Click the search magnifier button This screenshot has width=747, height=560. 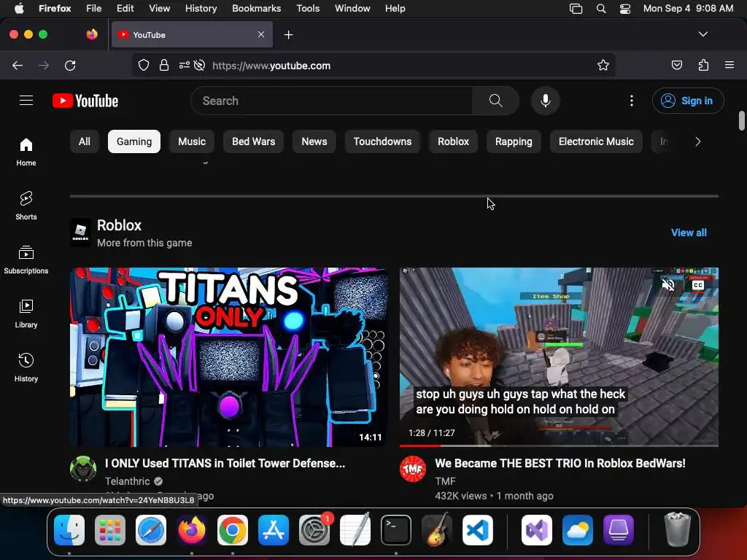tap(495, 101)
